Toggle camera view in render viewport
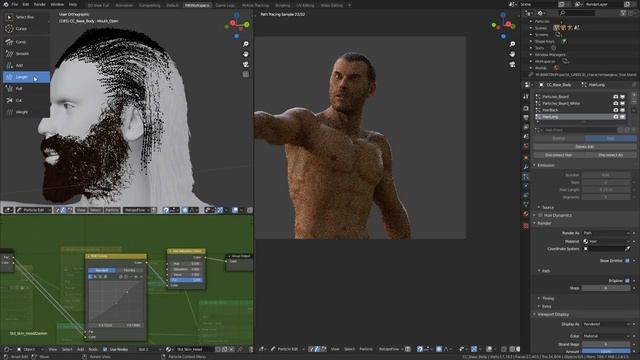Viewport: 640px width, 360px height. pos(512,64)
